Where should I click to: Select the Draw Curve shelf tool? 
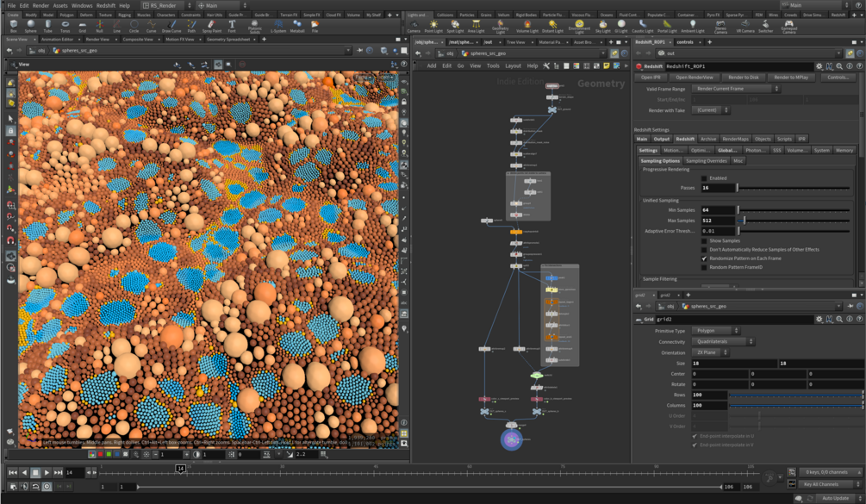[x=171, y=26]
